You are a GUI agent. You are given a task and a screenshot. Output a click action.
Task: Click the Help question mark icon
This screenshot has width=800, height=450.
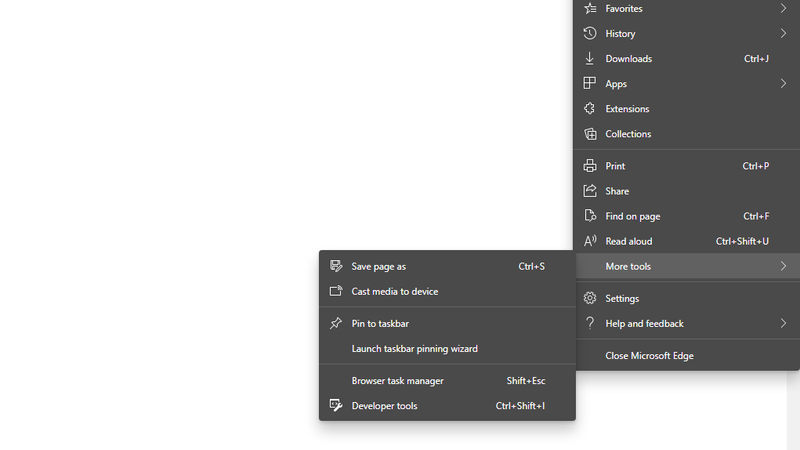click(x=590, y=323)
